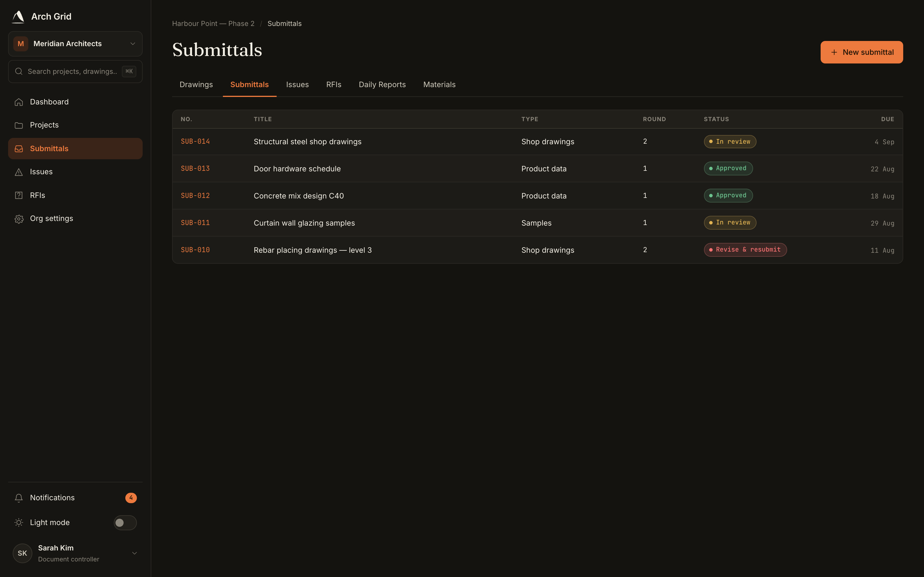Open Org settings gear icon
Viewport: 924px width, 577px height.
point(19,219)
